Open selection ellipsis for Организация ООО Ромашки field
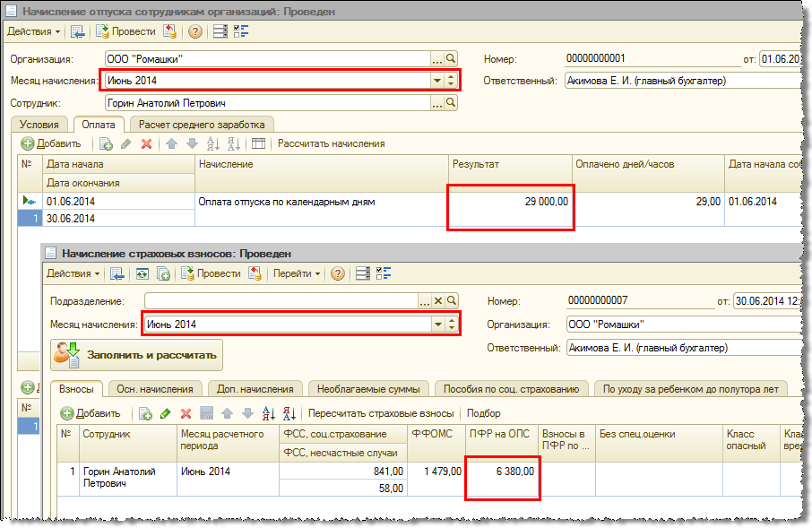Viewport: 812px width, 528px height. [x=437, y=59]
